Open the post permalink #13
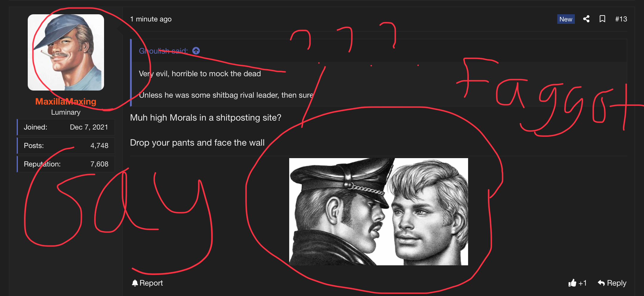Image resolution: width=644 pixels, height=296 pixels. coord(621,19)
